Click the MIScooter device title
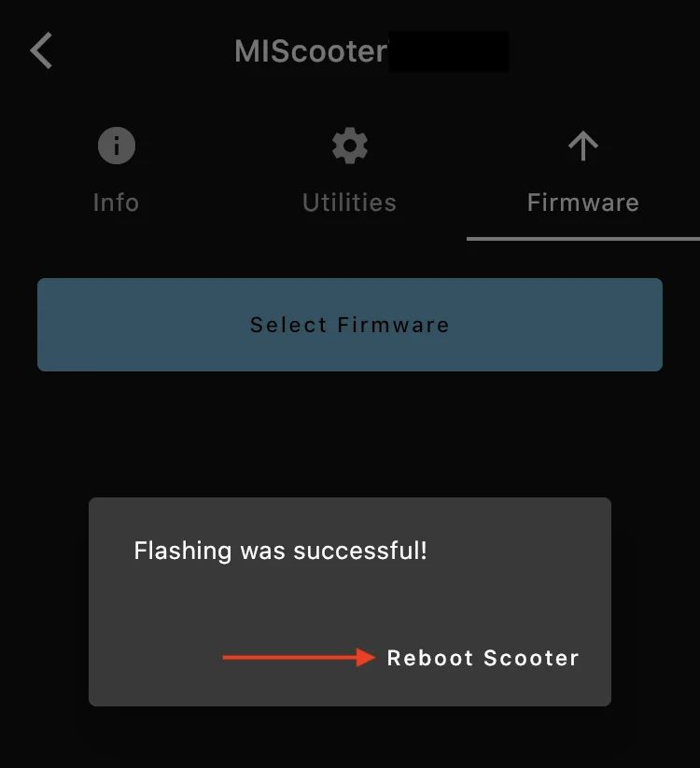This screenshot has height=768, width=700. click(x=310, y=50)
